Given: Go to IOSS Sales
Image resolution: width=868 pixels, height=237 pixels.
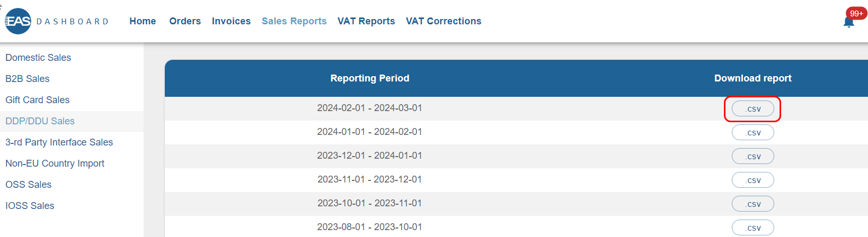Looking at the screenshot, I should [x=30, y=206].
